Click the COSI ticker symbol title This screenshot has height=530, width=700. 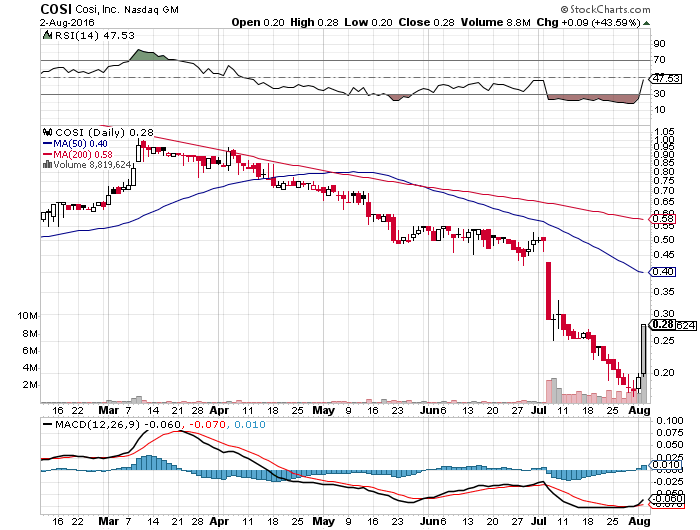(56, 9)
